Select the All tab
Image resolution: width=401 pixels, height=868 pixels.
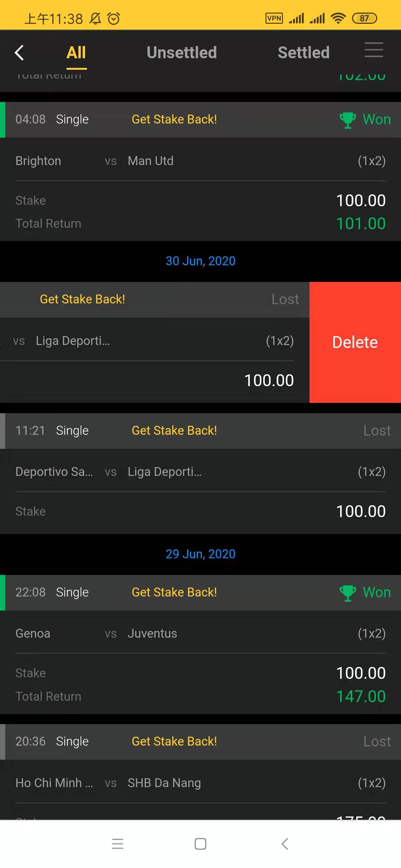(x=76, y=53)
